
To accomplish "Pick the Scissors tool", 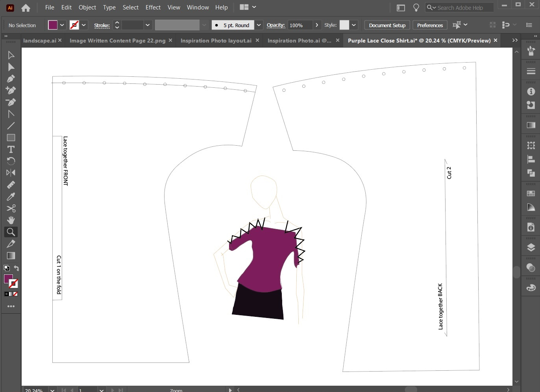I will (x=11, y=208).
